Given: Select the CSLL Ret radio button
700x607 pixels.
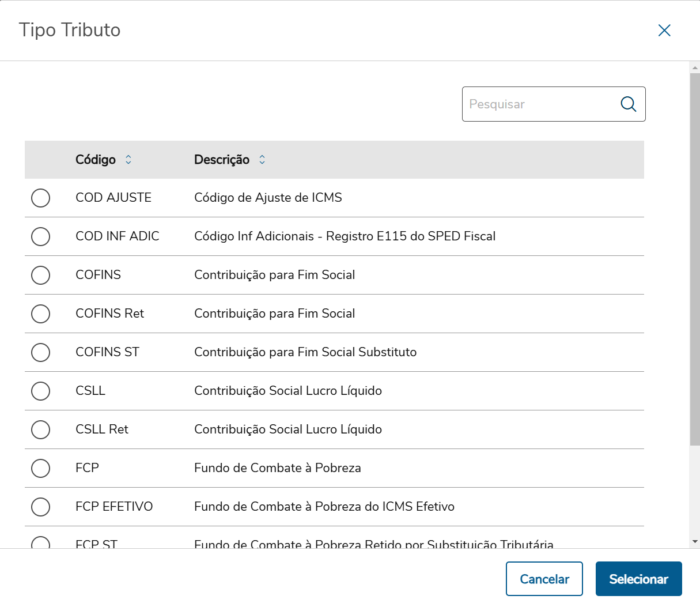Looking at the screenshot, I should point(40,429).
